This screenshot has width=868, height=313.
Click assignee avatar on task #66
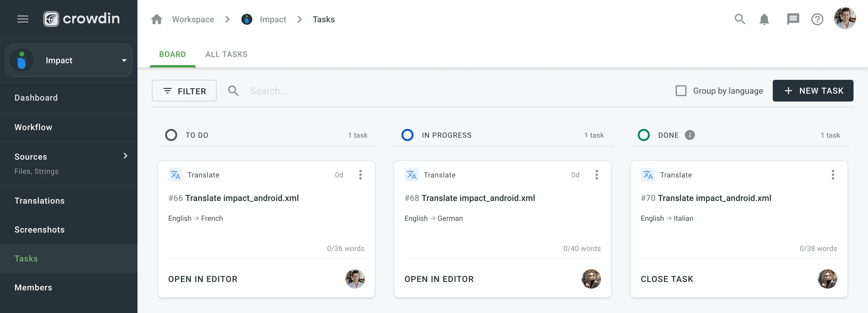pyautogui.click(x=354, y=279)
